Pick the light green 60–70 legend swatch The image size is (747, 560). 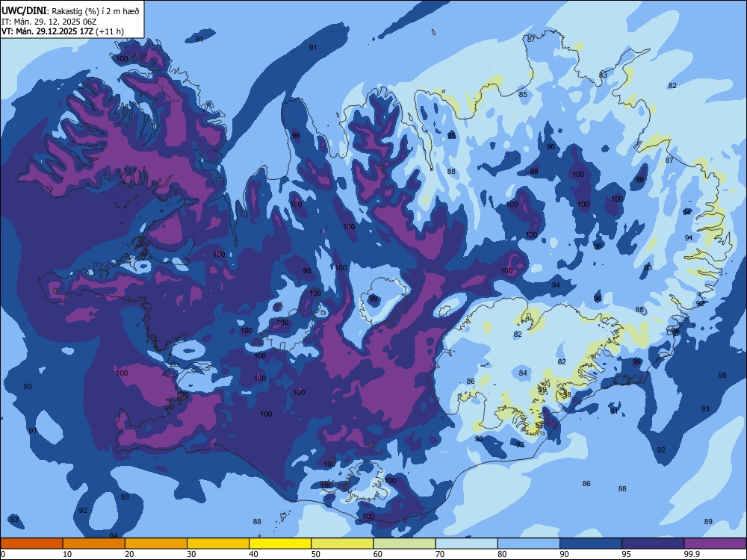(x=404, y=544)
